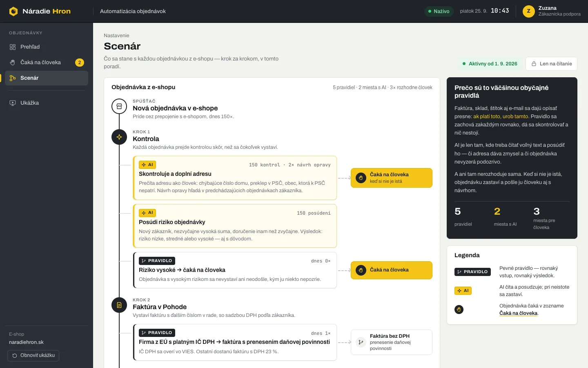Viewport: 588px width, 368px height.
Task: Click the Faktúra bez DPH outcome card
Action: [x=392, y=342]
